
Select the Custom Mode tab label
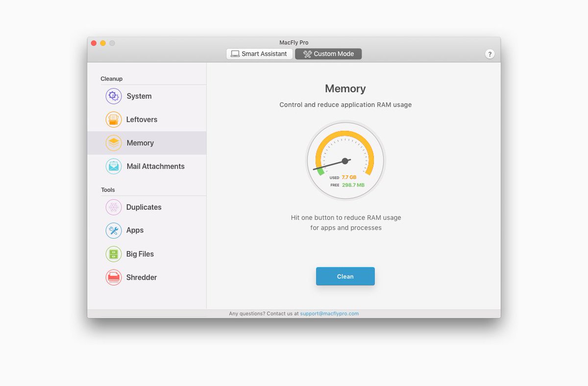point(334,54)
